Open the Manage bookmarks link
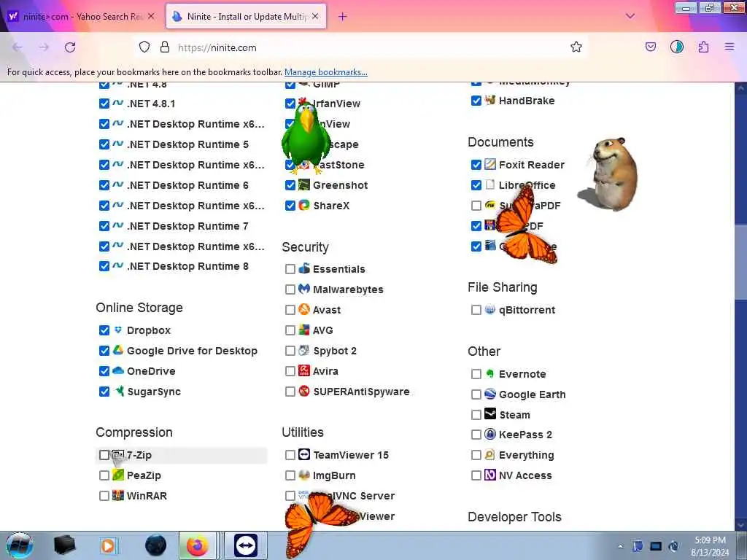 [326, 72]
